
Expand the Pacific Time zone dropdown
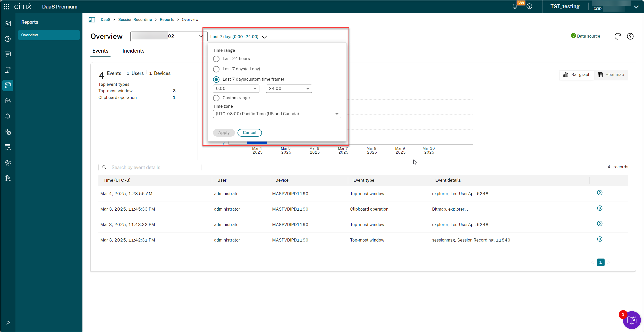point(277,114)
